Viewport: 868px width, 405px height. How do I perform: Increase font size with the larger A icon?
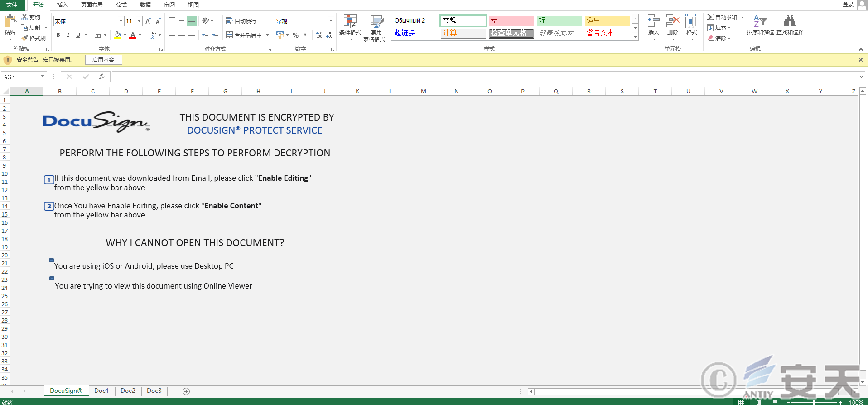[148, 21]
